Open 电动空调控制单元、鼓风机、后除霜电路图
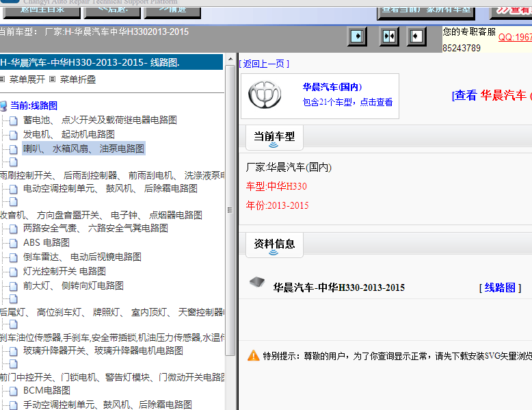The image size is (532, 410). click(x=110, y=188)
